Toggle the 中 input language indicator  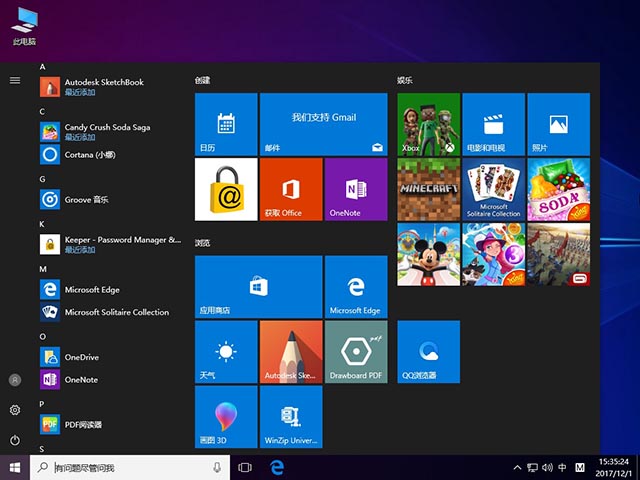[x=562, y=467]
